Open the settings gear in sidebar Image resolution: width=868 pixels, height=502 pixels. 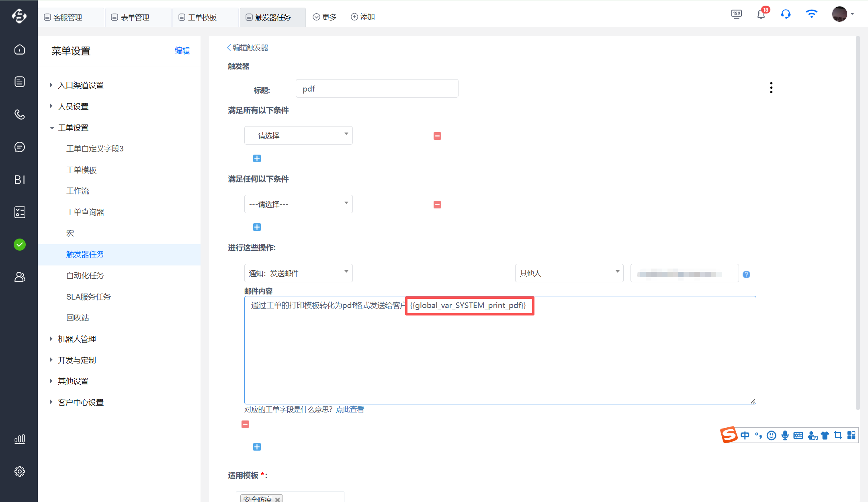pos(19,471)
